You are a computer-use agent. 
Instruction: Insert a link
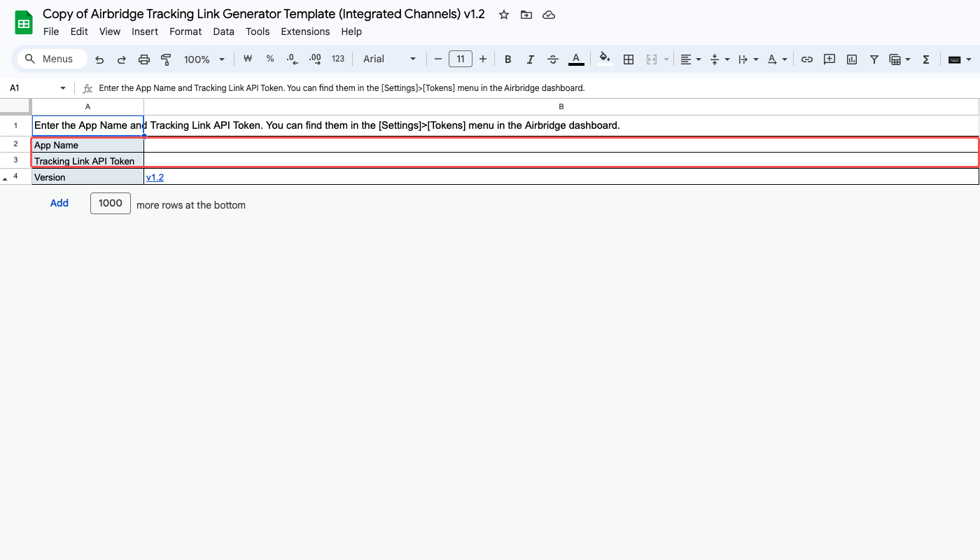(x=807, y=59)
